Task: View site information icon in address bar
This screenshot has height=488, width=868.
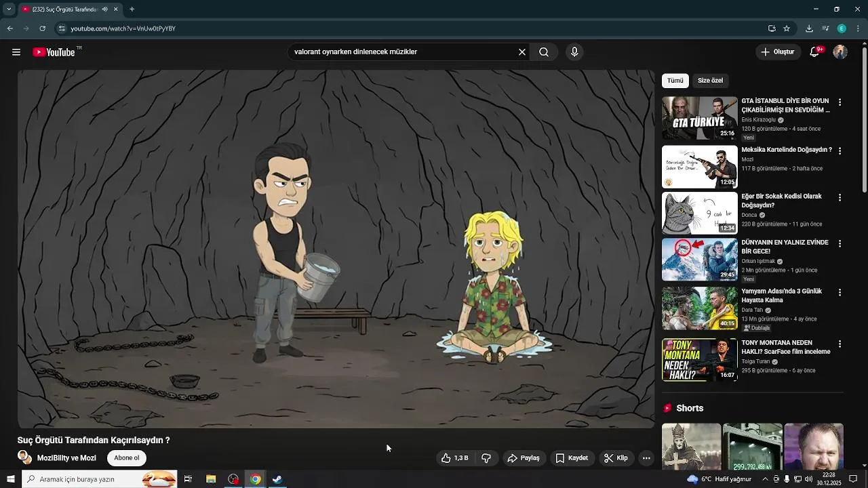Action: (62, 28)
